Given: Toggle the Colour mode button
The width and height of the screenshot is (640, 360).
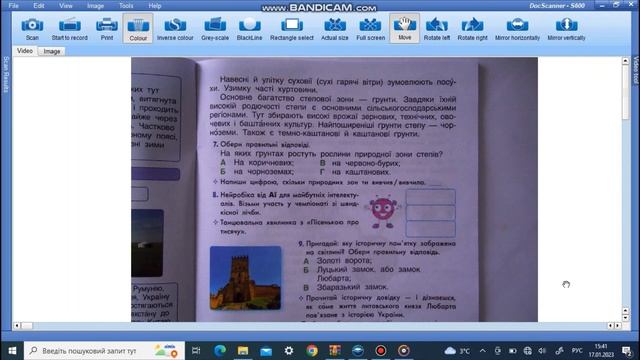Looking at the screenshot, I should [138, 28].
